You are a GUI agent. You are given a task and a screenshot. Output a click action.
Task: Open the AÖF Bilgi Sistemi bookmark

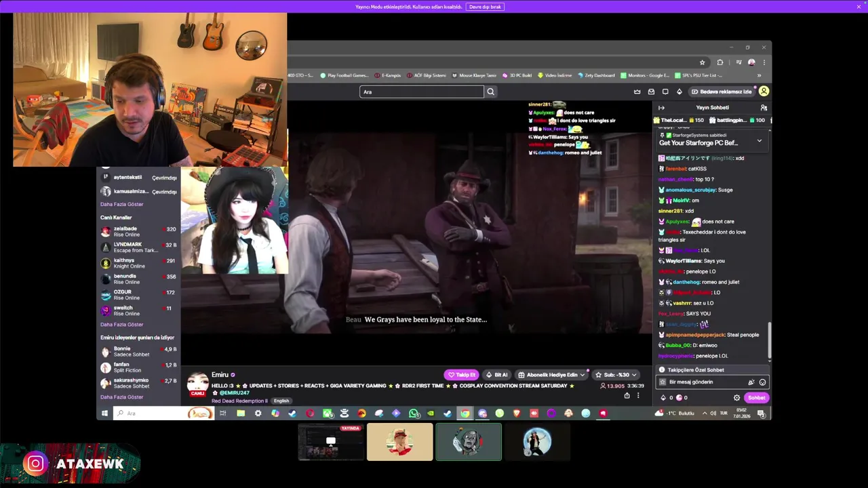427,75
